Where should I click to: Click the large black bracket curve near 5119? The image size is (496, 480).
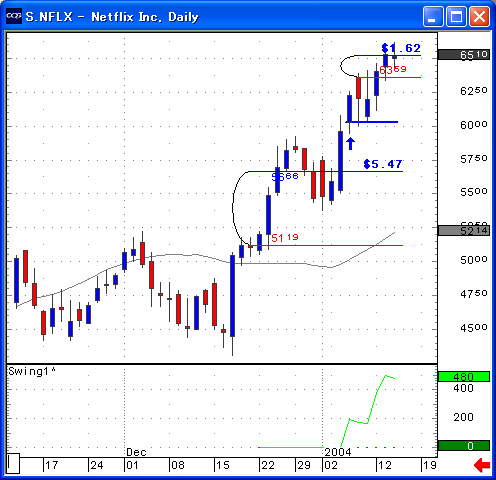tap(233, 208)
